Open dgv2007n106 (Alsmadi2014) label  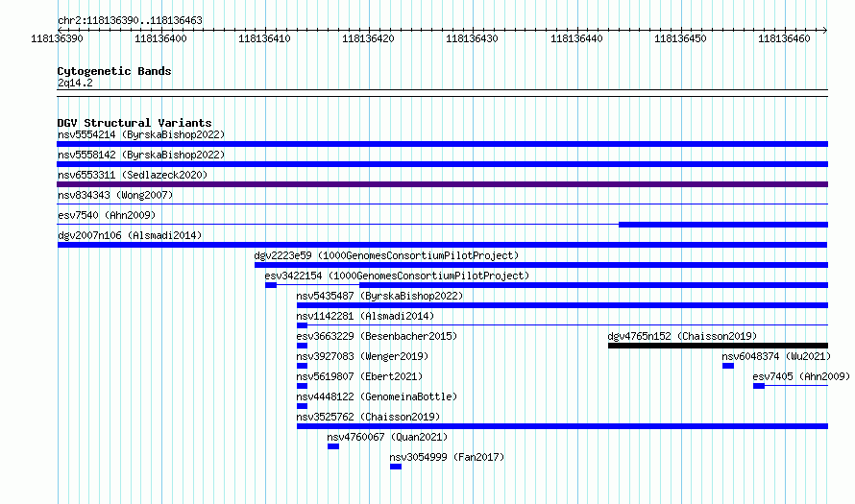130,235
